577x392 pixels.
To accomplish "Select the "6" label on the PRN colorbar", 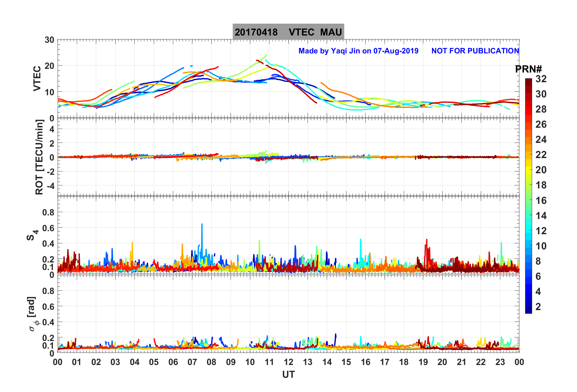I will pos(538,276).
